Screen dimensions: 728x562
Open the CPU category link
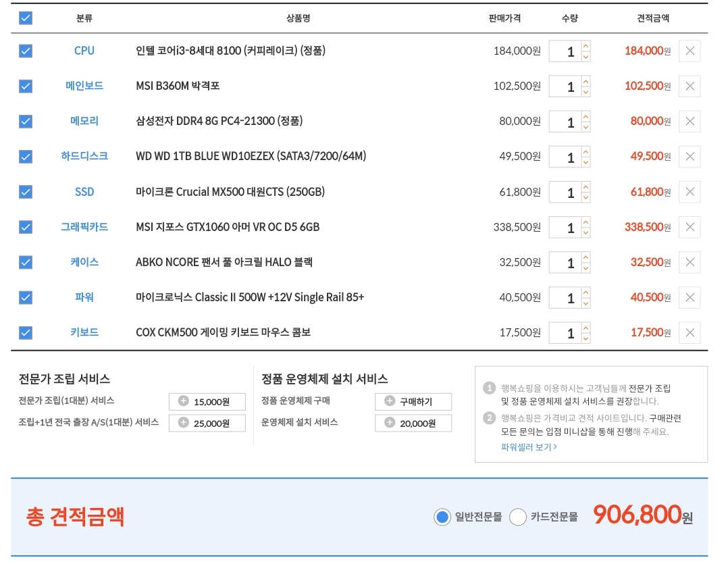coord(84,51)
